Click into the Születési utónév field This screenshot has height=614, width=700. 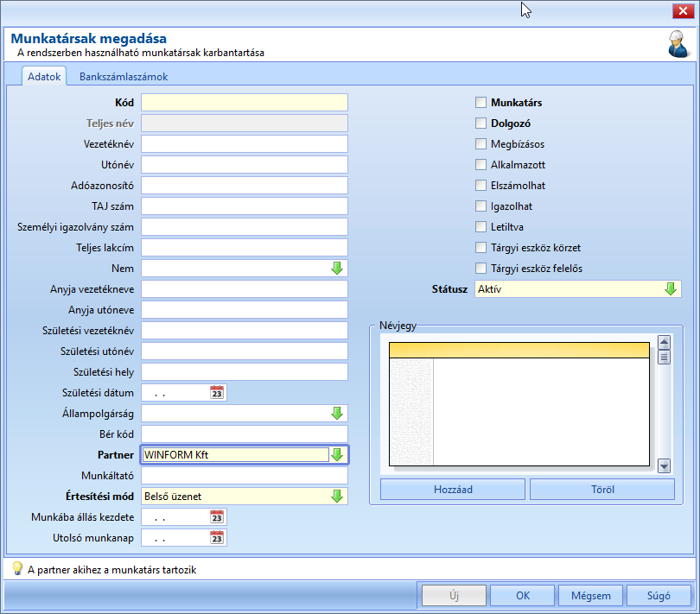(245, 351)
